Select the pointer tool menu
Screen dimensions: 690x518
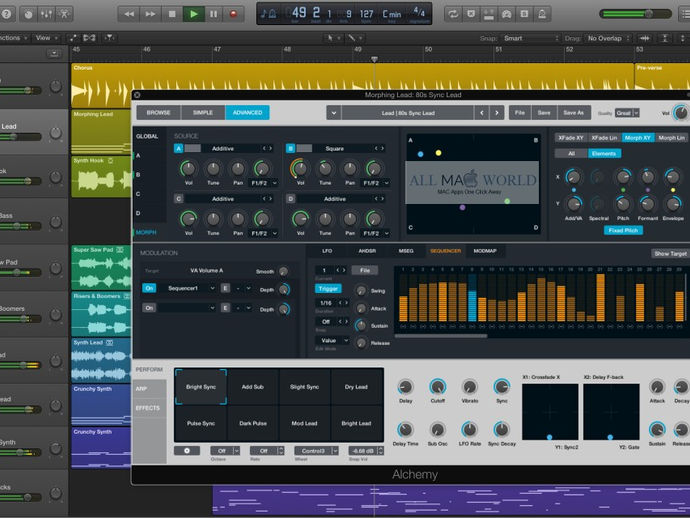[333, 38]
